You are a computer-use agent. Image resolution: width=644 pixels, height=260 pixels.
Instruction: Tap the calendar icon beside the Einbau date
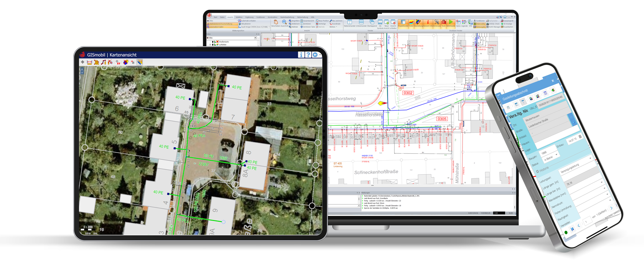580,136
